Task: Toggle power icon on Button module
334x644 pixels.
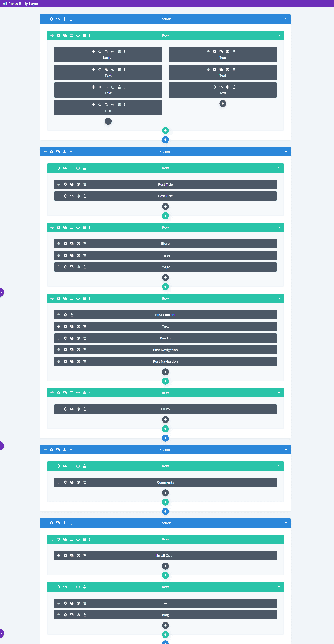Action: [113, 52]
